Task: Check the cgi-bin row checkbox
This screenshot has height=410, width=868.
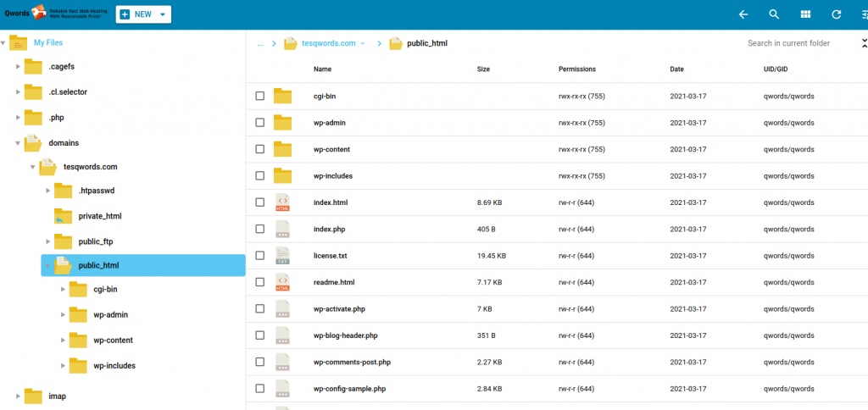Action: pos(259,96)
